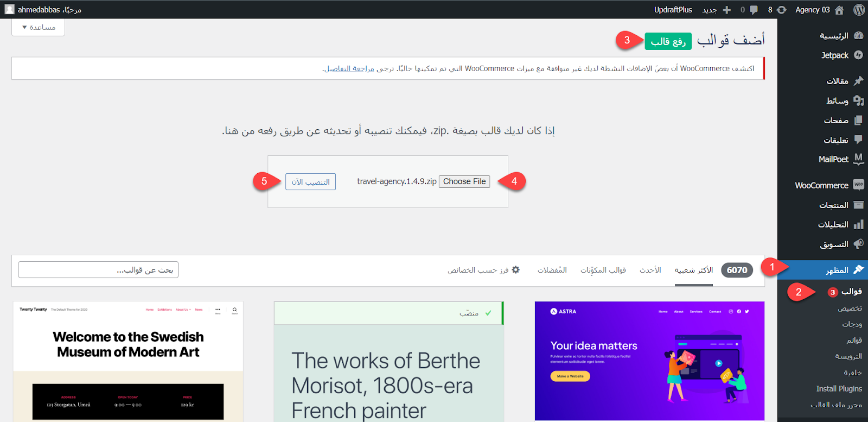Click the marketing megaphone icon
This screenshot has height=422, width=868.
point(858,244)
